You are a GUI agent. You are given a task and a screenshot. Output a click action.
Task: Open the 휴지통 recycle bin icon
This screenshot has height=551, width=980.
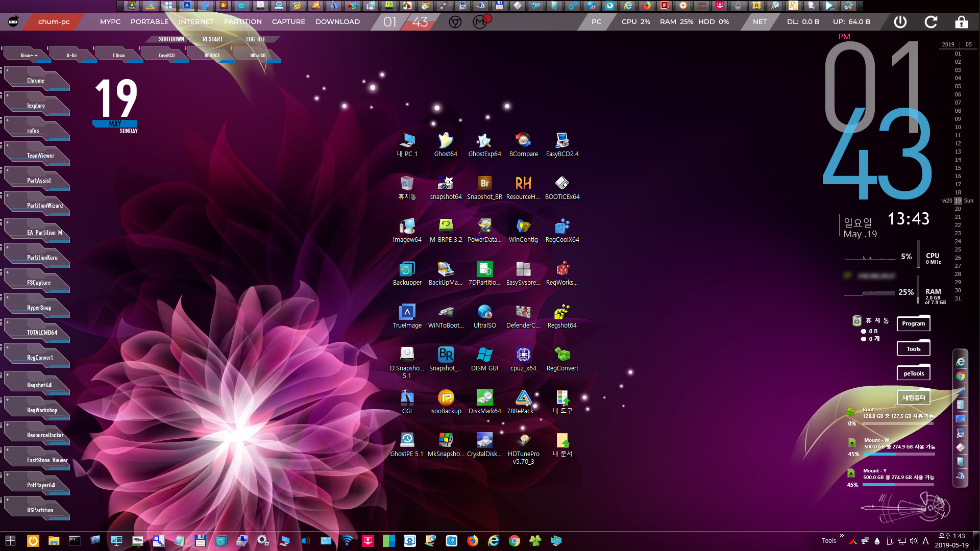pyautogui.click(x=407, y=188)
